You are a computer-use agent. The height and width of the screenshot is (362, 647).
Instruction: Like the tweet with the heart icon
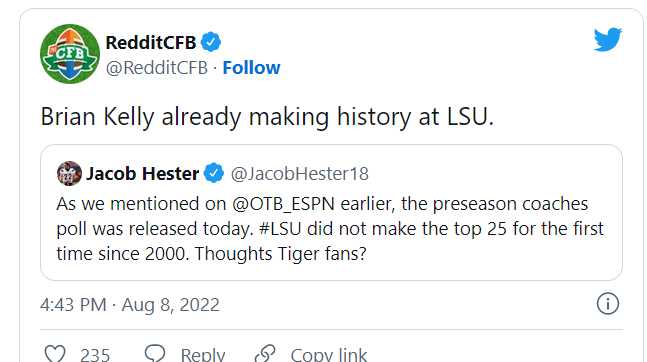[x=55, y=354]
